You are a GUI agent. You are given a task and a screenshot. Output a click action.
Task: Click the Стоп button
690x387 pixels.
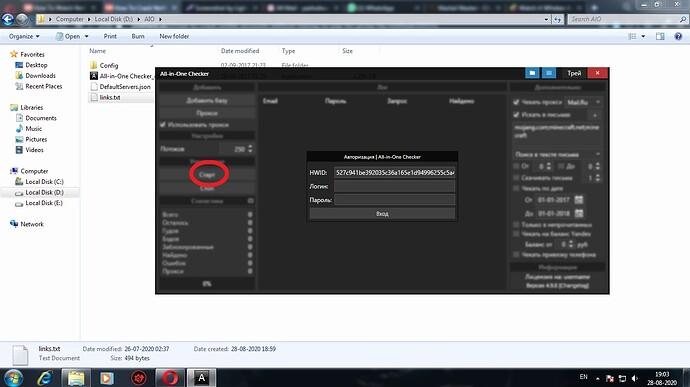pos(207,188)
